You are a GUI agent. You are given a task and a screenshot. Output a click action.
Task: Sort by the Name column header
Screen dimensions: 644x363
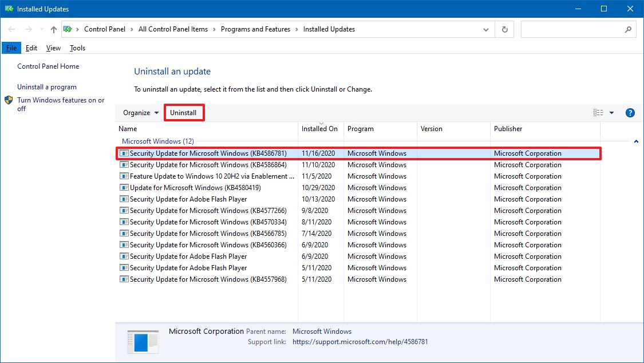pos(207,128)
